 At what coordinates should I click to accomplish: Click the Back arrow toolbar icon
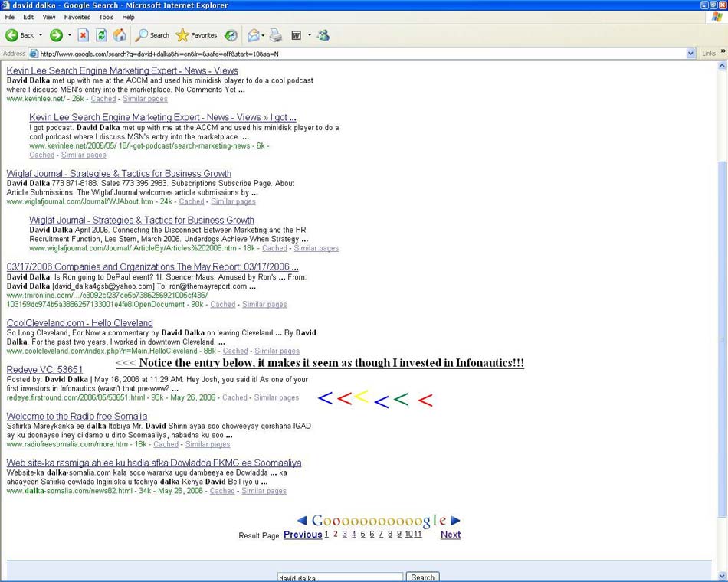(11, 35)
